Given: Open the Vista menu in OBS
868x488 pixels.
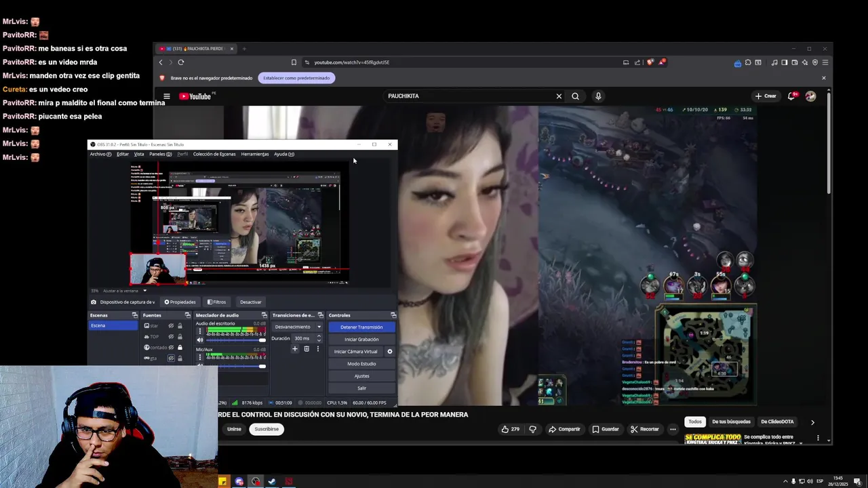Looking at the screenshot, I should click(x=139, y=154).
